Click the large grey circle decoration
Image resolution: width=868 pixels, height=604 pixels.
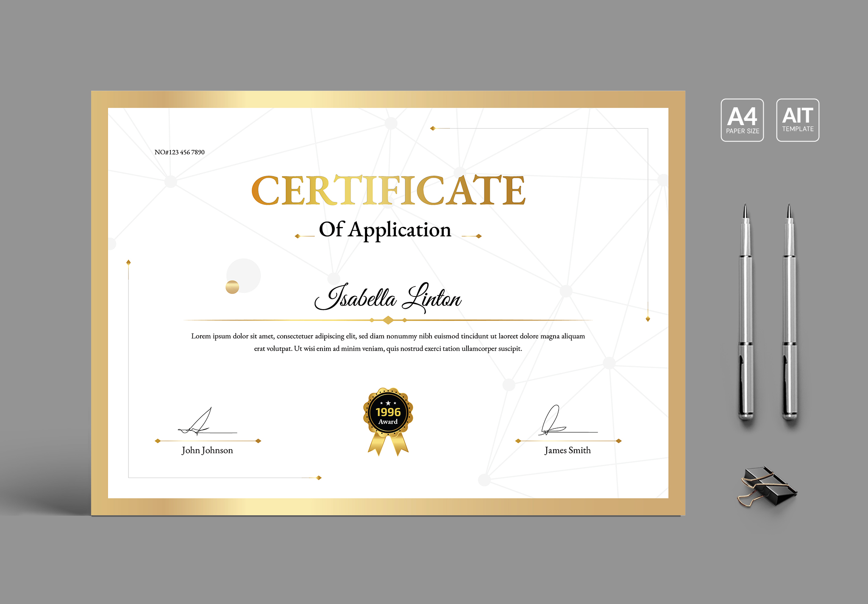[x=247, y=272]
